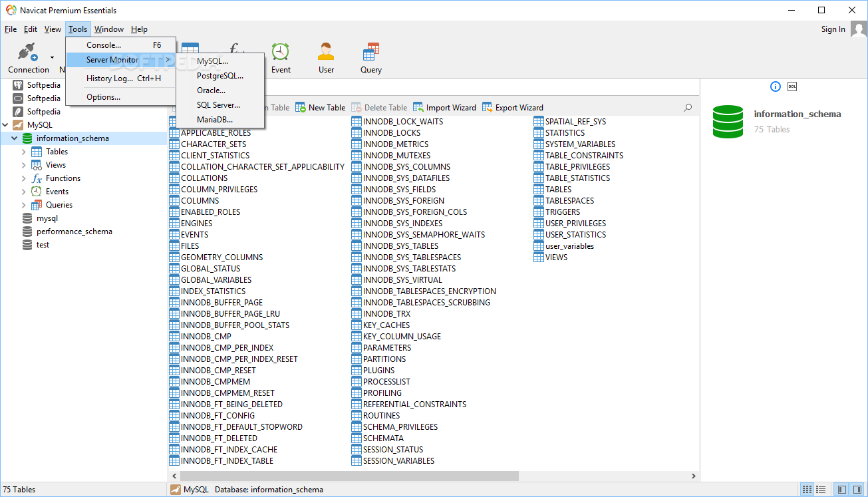Click the feather Softpedia connection icon

pos(18,112)
